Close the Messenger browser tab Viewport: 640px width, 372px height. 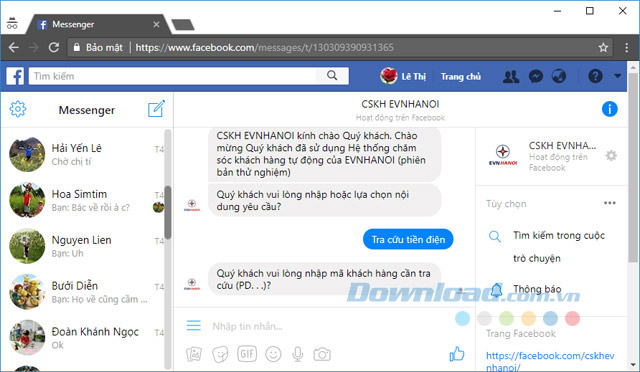156,25
